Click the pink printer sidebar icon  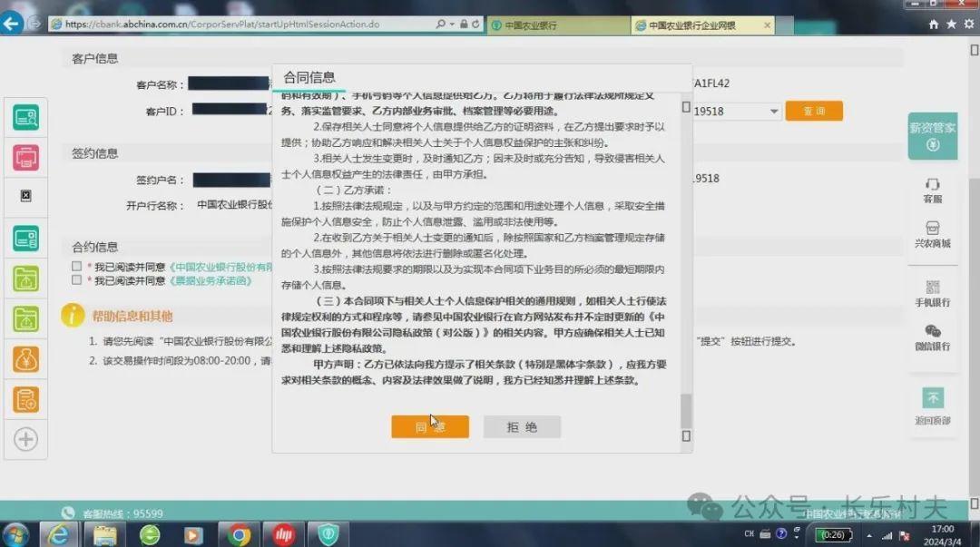pyautogui.click(x=25, y=158)
